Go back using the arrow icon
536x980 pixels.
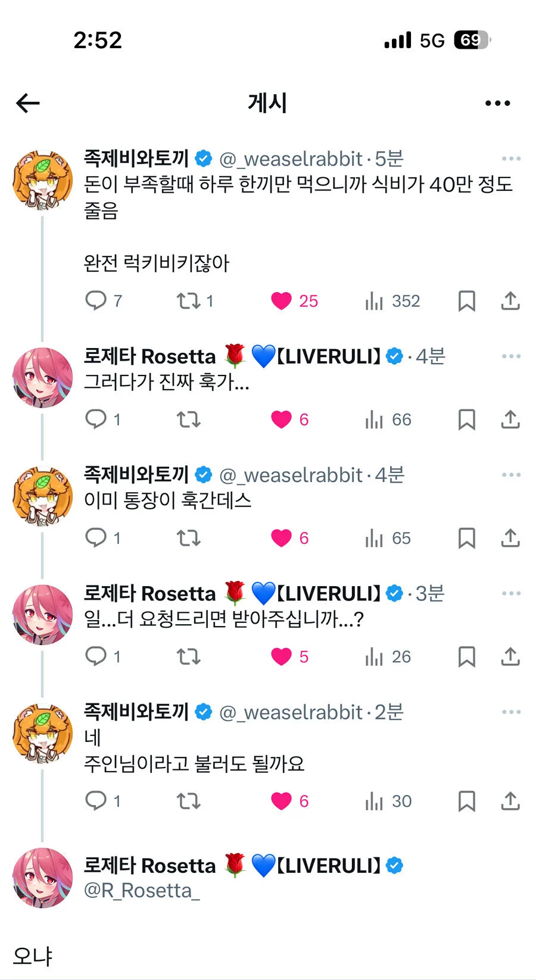coord(27,103)
